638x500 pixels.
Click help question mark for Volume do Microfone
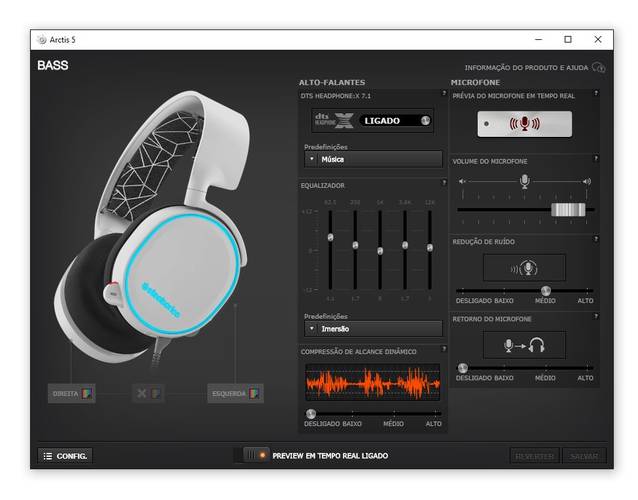596,158
